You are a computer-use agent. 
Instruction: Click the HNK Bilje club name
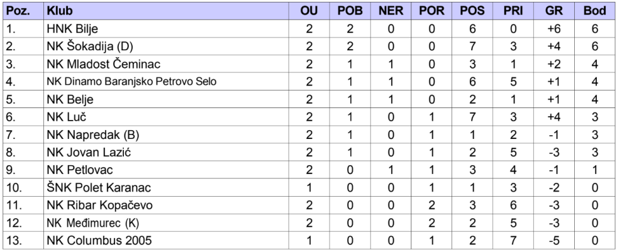tap(72, 29)
